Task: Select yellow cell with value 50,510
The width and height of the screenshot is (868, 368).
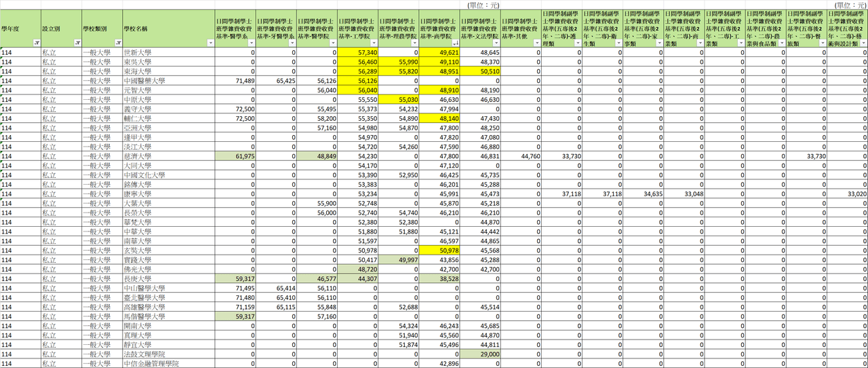Action: pyautogui.click(x=480, y=71)
